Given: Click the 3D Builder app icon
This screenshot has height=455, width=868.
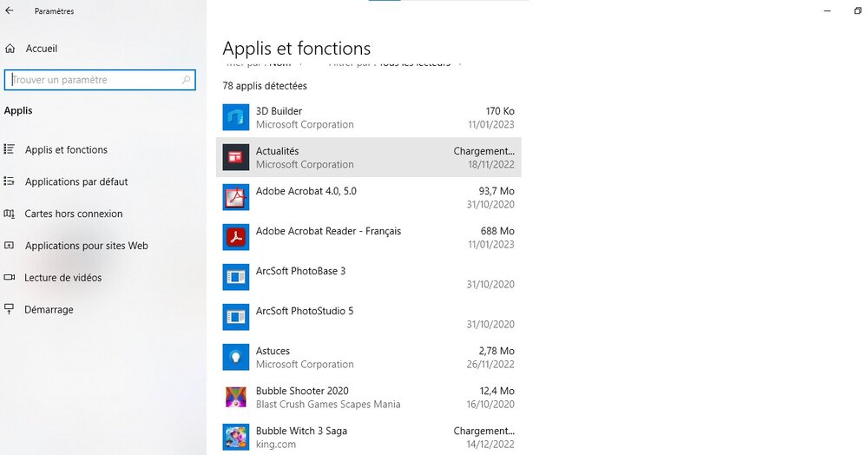Looking at the screenshot, I should (236, 117).
